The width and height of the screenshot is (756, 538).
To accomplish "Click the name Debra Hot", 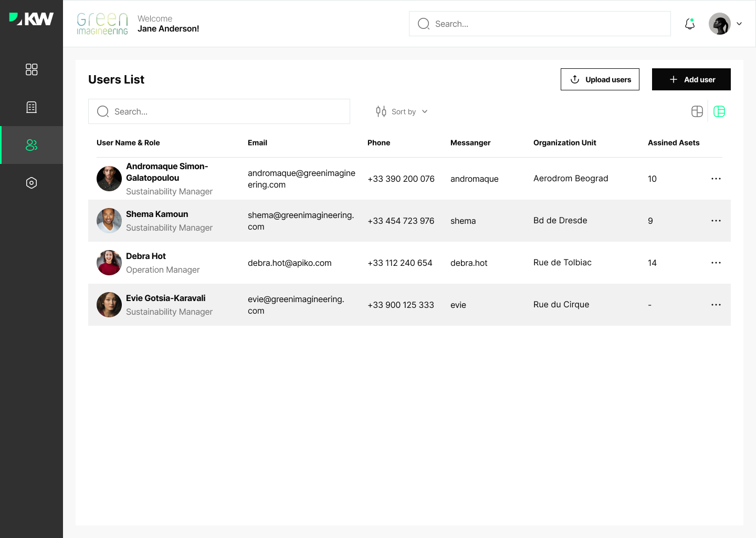I will [x=146, y=256].
